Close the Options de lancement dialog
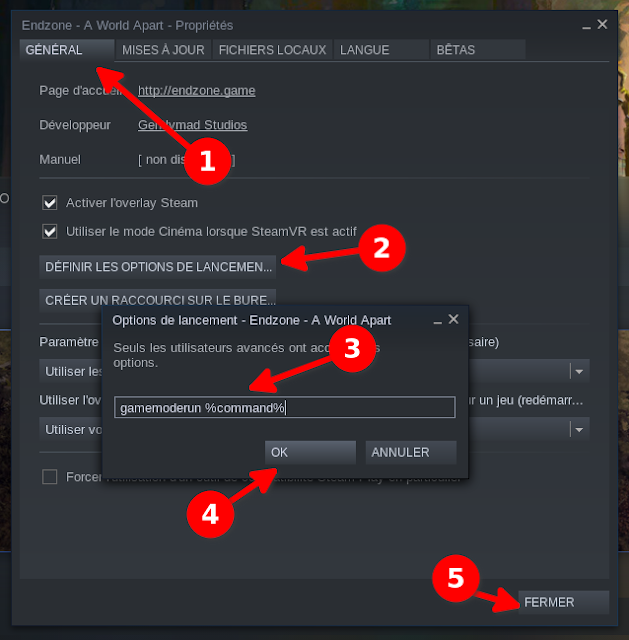 point(453,319)
